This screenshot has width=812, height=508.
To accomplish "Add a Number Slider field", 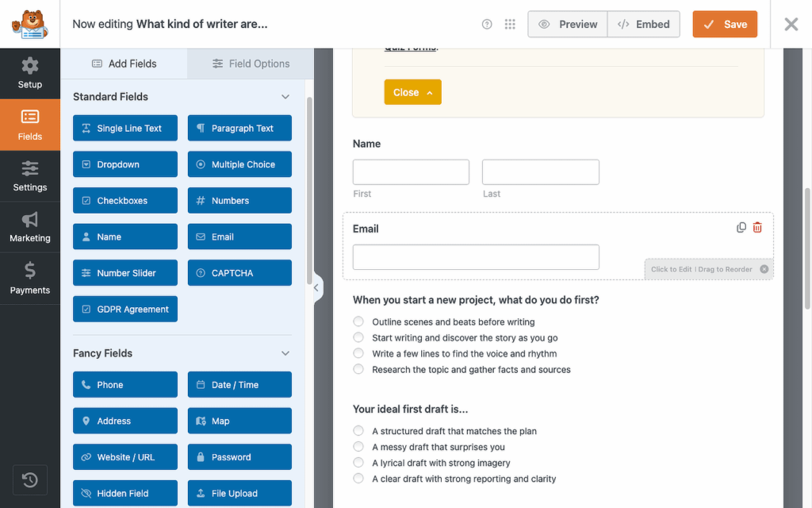I will [x=125, y=273].
